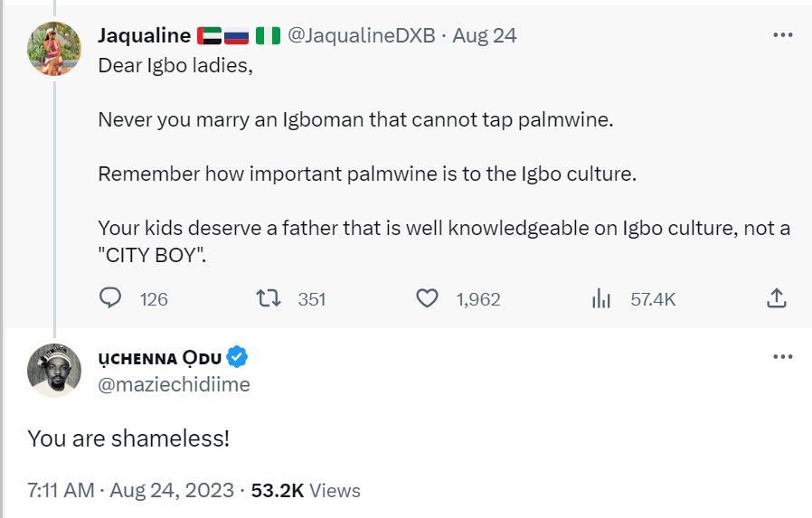Click the Uchenna Odu display name
This screenshot has height=518, width=812.
pos(157,357)
